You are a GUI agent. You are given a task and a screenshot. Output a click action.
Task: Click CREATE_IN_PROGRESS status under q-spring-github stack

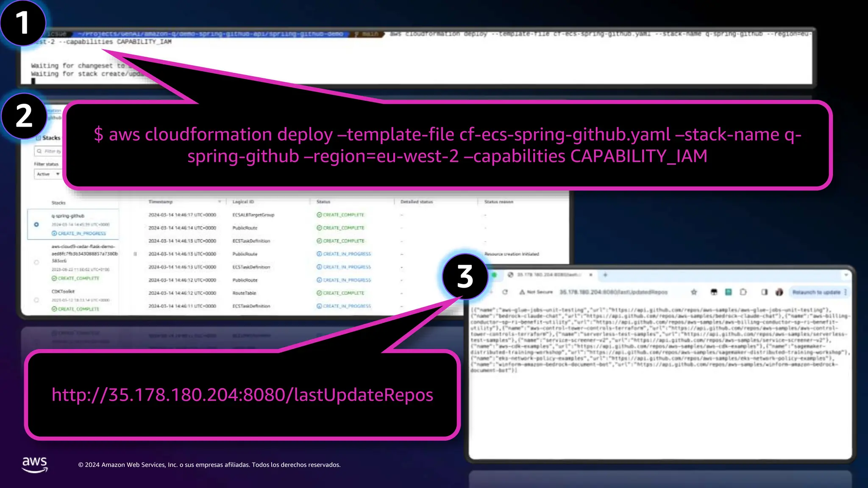[79, 233]
